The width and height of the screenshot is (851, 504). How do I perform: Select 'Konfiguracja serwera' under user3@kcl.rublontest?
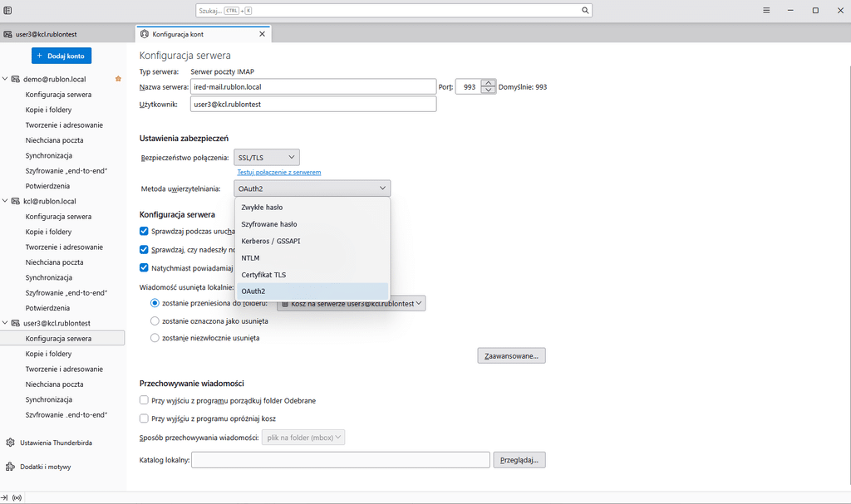(62, 339)
